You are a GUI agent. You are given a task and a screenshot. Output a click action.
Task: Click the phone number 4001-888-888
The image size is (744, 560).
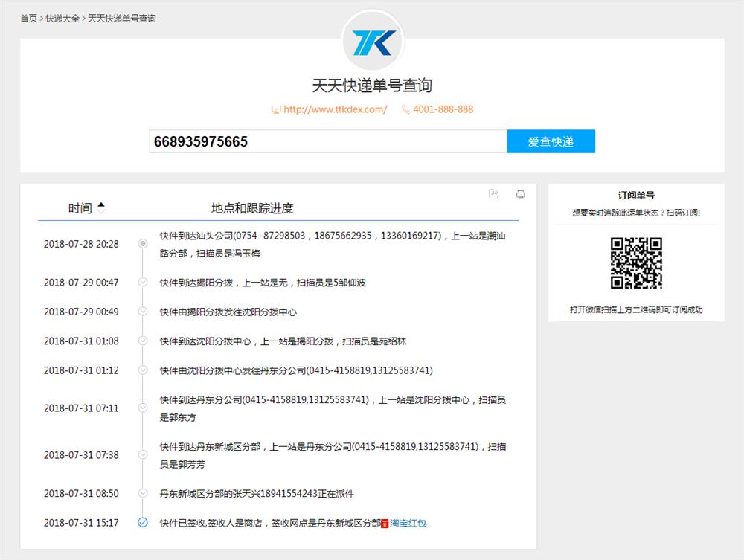pyautogui.click(x=443, y=109)
